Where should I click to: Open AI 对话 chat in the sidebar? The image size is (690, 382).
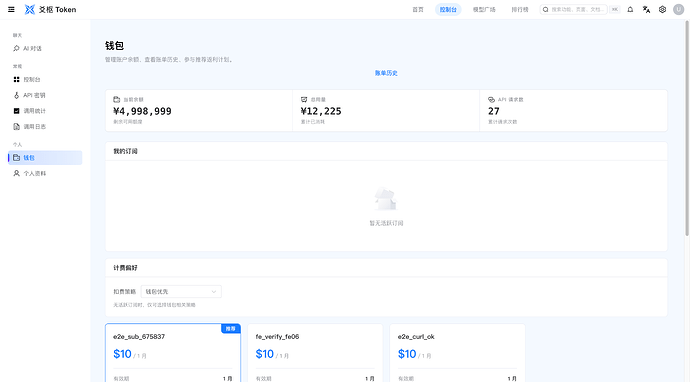(45, 48)
